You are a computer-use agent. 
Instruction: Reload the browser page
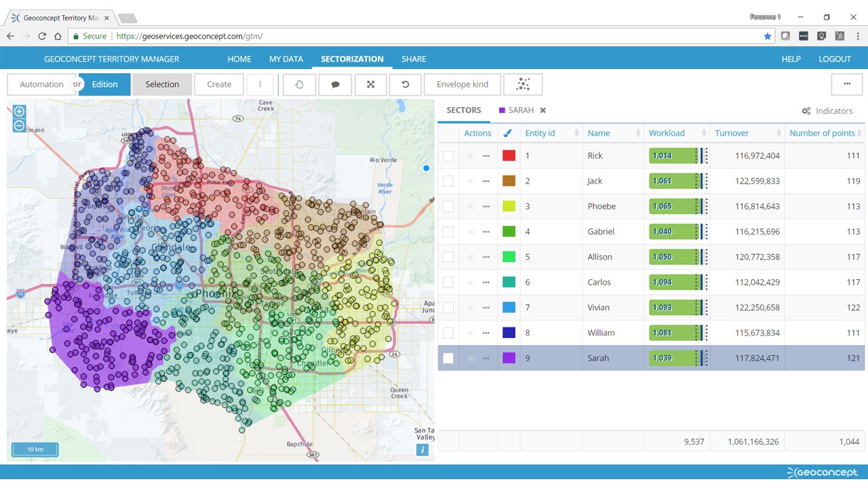42,36
